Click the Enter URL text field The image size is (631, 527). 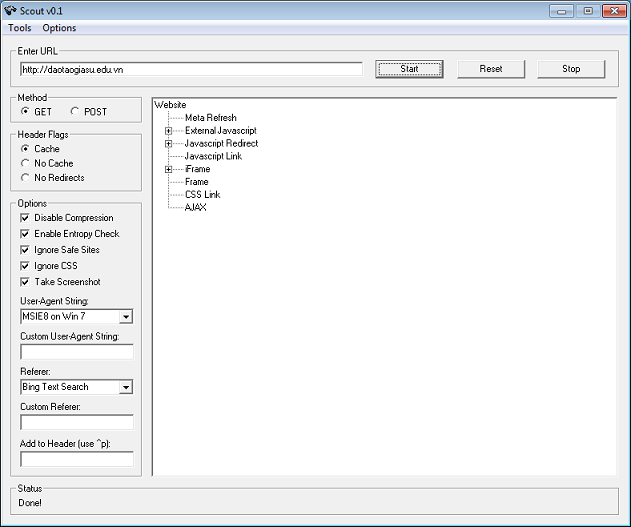pos(190,70)
